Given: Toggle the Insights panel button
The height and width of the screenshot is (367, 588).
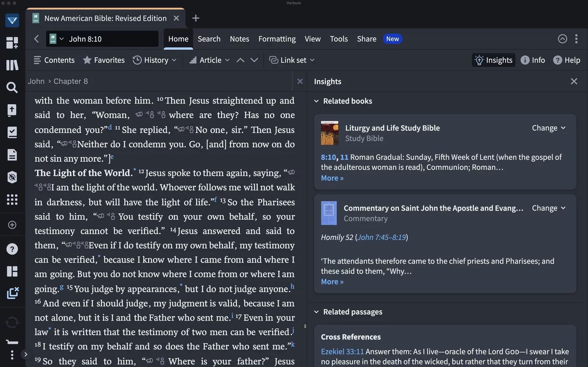Looking at the screenshot, I should pyautogui.click(x=493, y=60).
